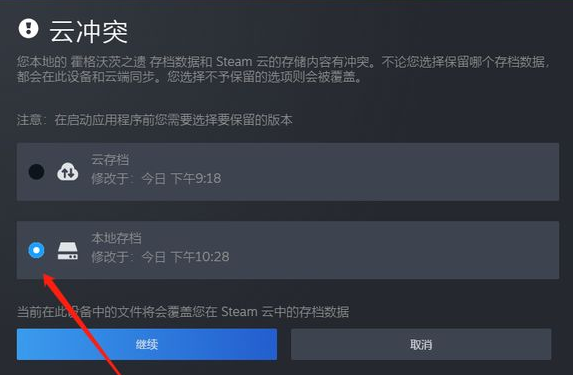The width and height of the screenshot is (573, 375).
Task: Click the word Steam in the description paragraph
Action: tap(234, 62)
